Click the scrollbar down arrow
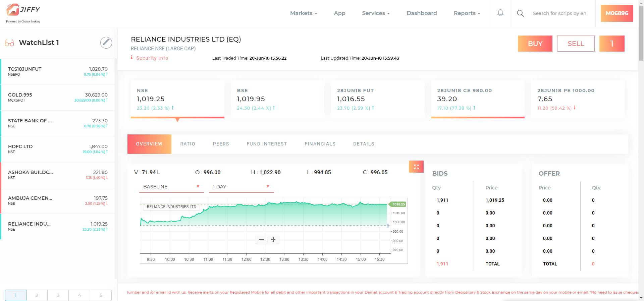Screen dimensions: 644x301 641,298
